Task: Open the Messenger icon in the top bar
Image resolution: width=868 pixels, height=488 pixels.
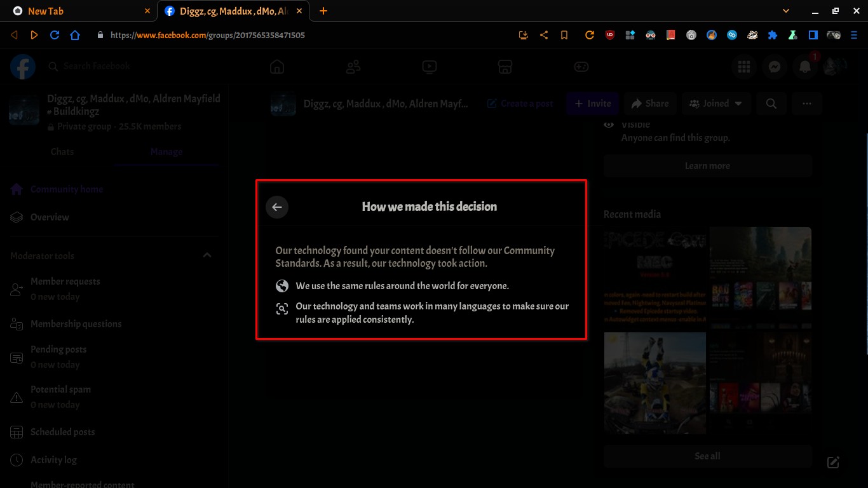Action: pos(774,67)
